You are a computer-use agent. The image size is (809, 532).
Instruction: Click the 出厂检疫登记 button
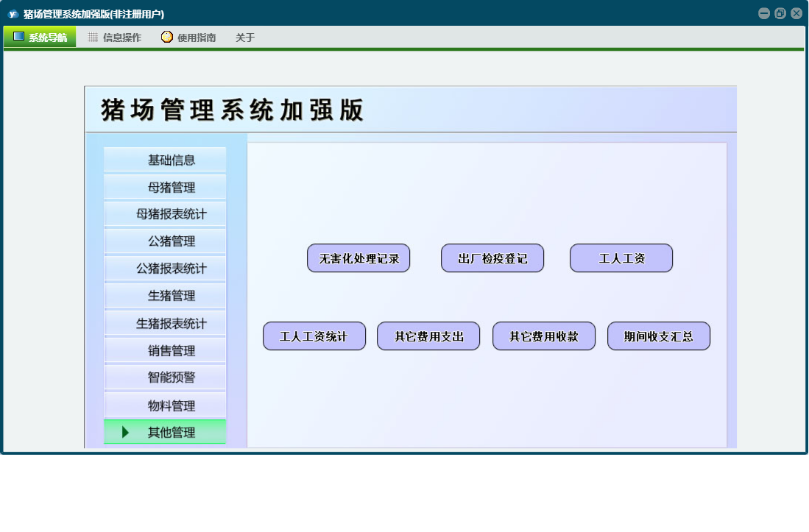click(x=492, y=258)
